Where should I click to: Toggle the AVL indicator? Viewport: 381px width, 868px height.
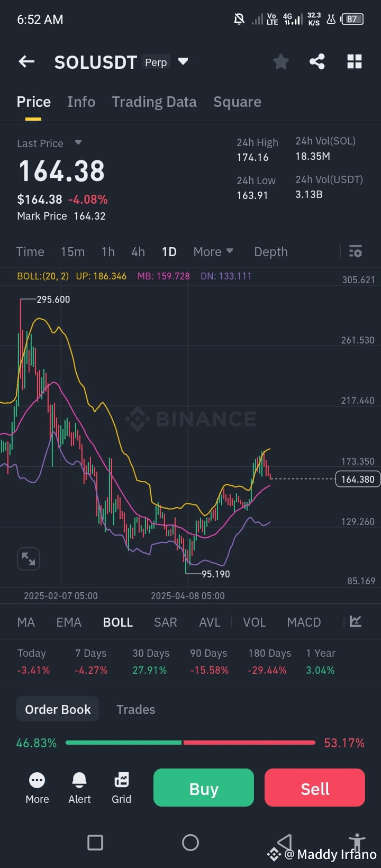pyautogui.click(x=210, y=622)
